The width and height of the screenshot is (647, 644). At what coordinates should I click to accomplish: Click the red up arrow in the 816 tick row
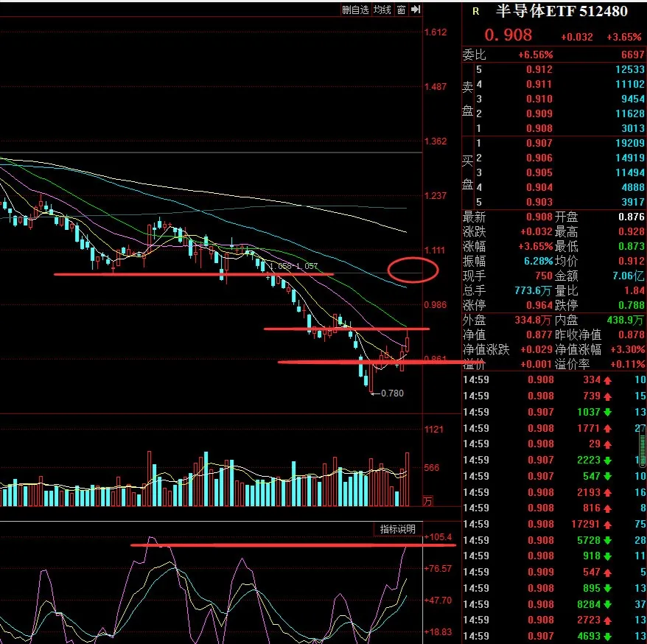(607, 508)
